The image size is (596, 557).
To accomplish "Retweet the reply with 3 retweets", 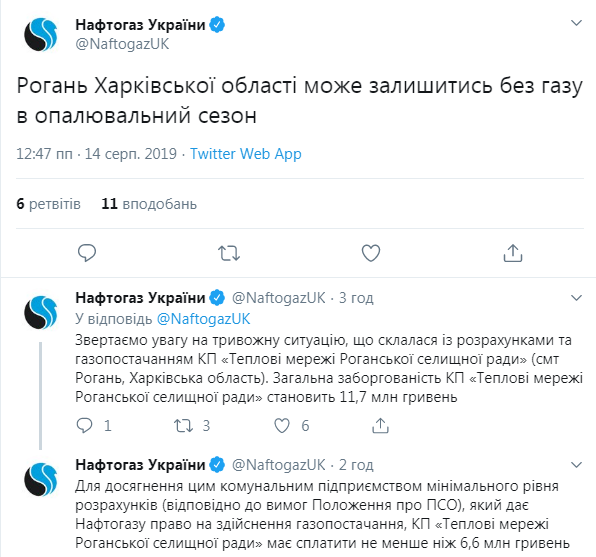I will pyautogui.click(x=183, y=425).
